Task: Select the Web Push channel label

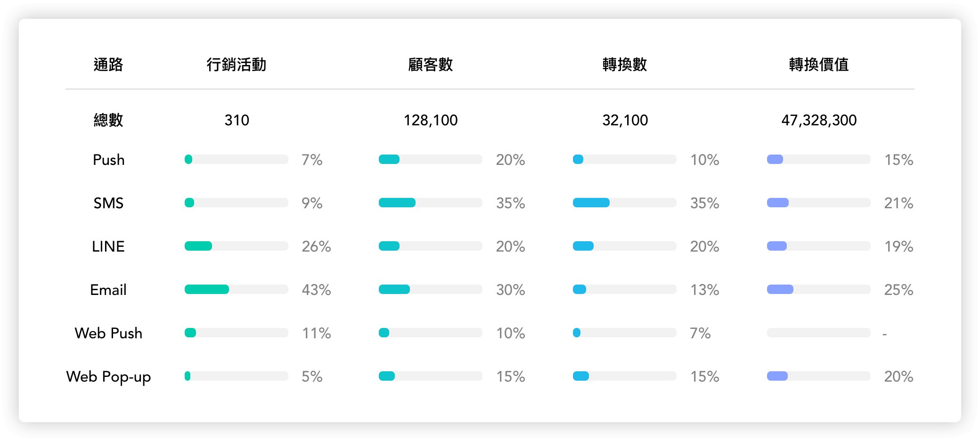Action: [x=108, y=333]
